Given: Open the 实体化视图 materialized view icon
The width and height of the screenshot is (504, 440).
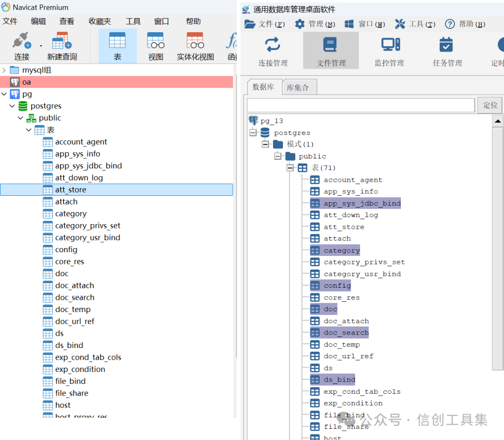Looking at the screenshot, I should coord(195,41).
